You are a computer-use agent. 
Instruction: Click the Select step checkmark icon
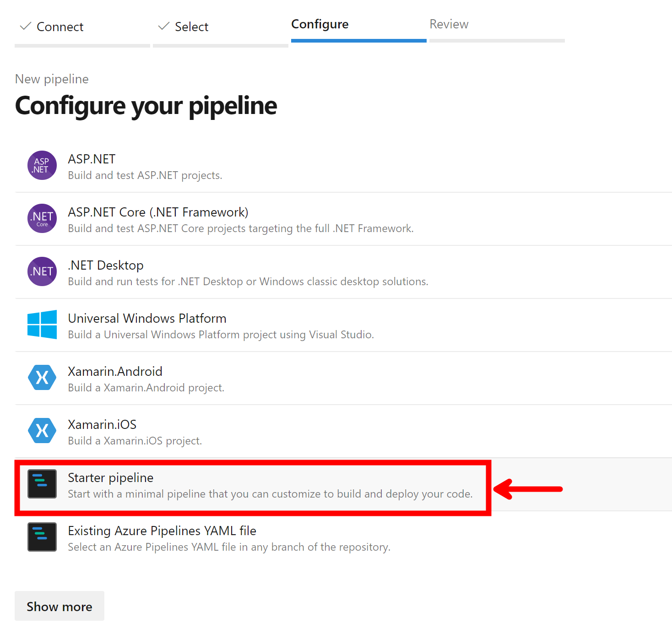164,26
